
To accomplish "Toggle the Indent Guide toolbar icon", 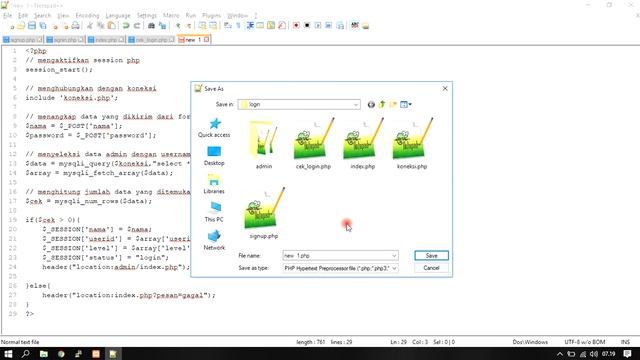I will click(x=250, y=26).
